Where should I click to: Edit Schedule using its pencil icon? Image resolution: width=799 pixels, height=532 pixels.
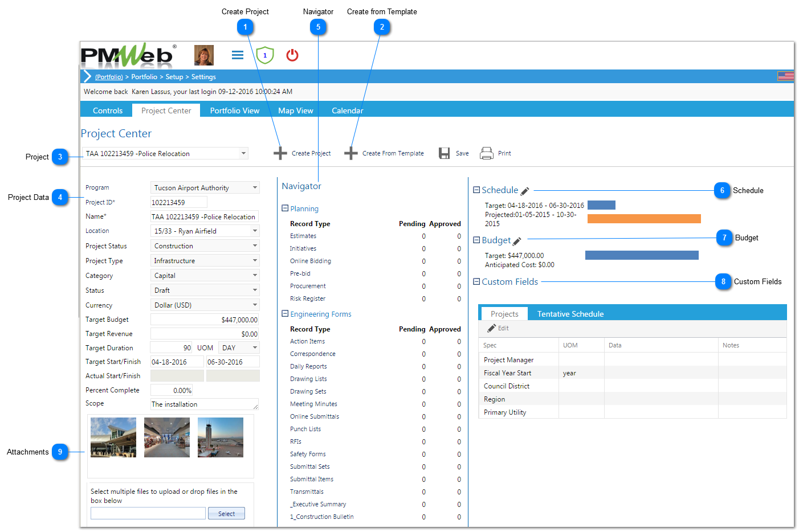pyautogui.click(x=525, y=191)
